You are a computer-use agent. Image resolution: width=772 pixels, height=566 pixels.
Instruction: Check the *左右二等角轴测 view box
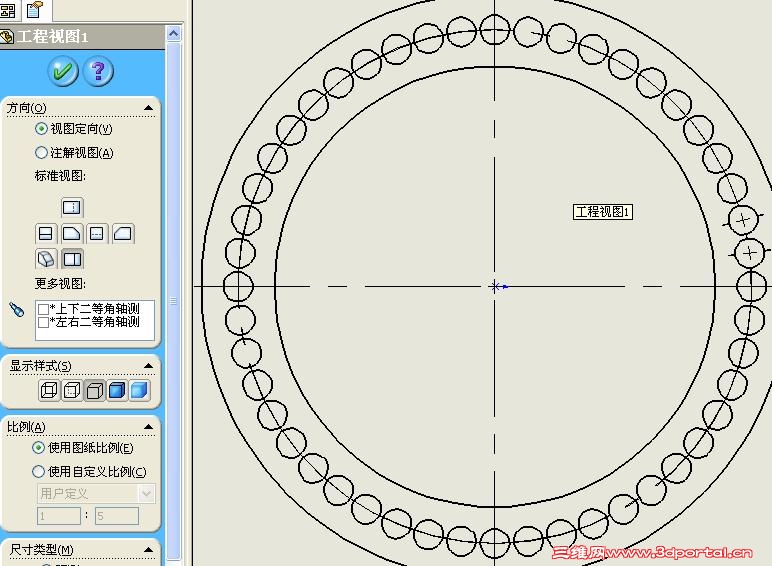43,322
